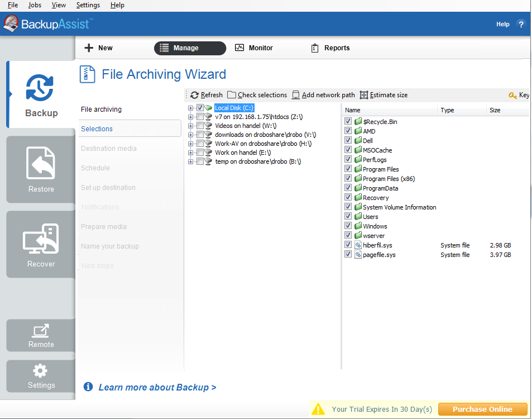Open the Settings gear icon
This screenshot has height=419, width=532.
pyautogui.click(x=40, y=371)
